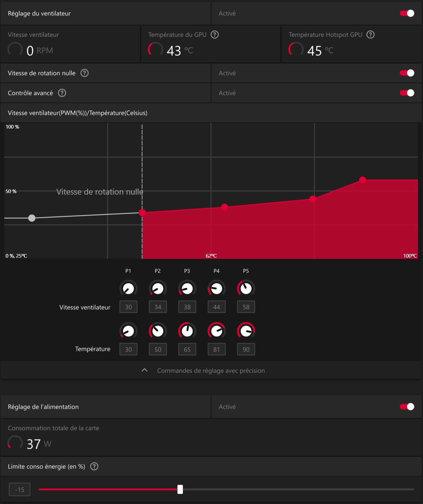Select the power limit value field showing -15
The height and width of the screenshot is (504, 423).
click(x=20, y=490)
